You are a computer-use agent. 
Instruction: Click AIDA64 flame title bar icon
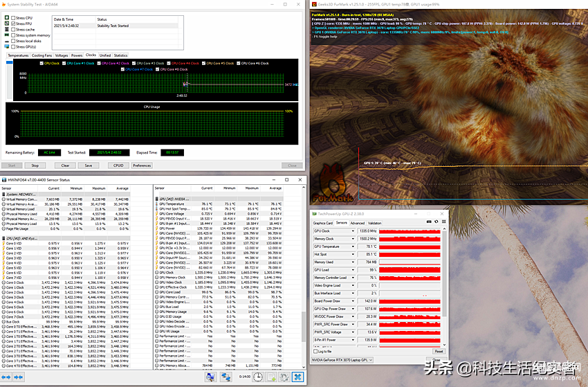(x=3, y=4)
